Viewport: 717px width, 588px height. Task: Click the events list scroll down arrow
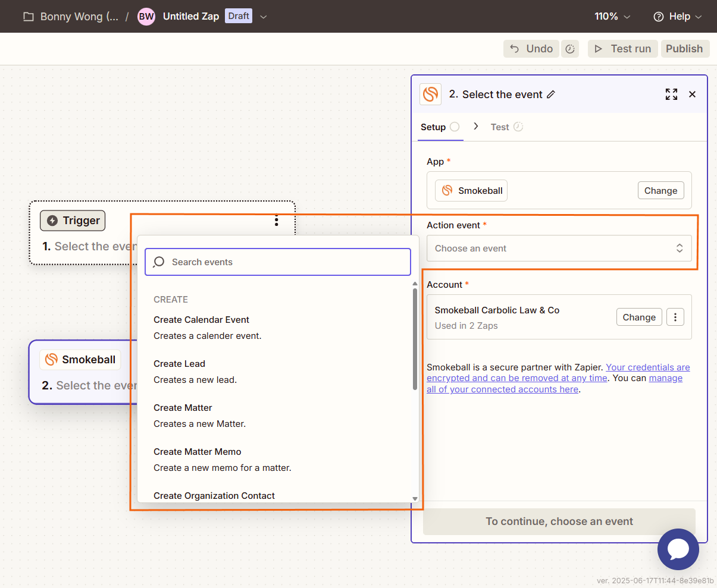(415, 499)
